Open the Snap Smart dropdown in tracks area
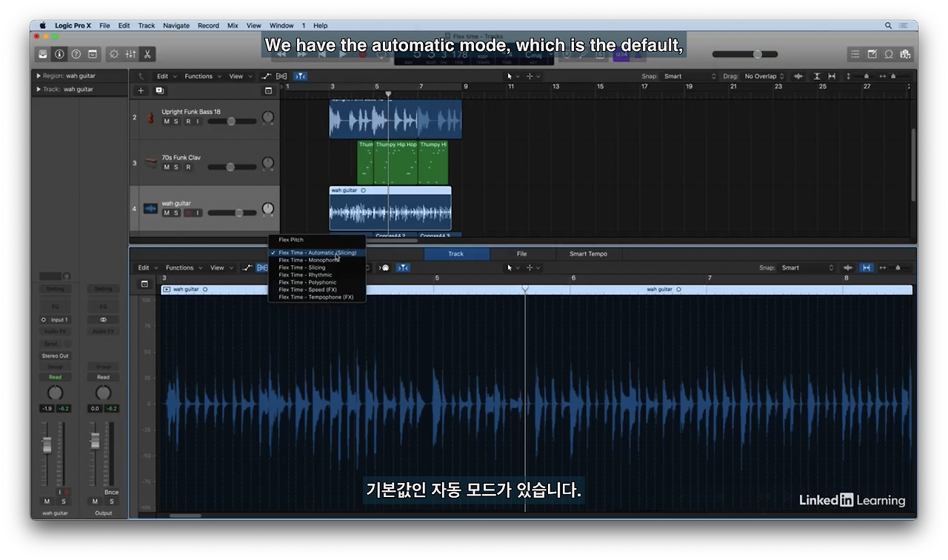Viewport: 948px width, 560px height. pyautogui.click(x=690, y=76)
